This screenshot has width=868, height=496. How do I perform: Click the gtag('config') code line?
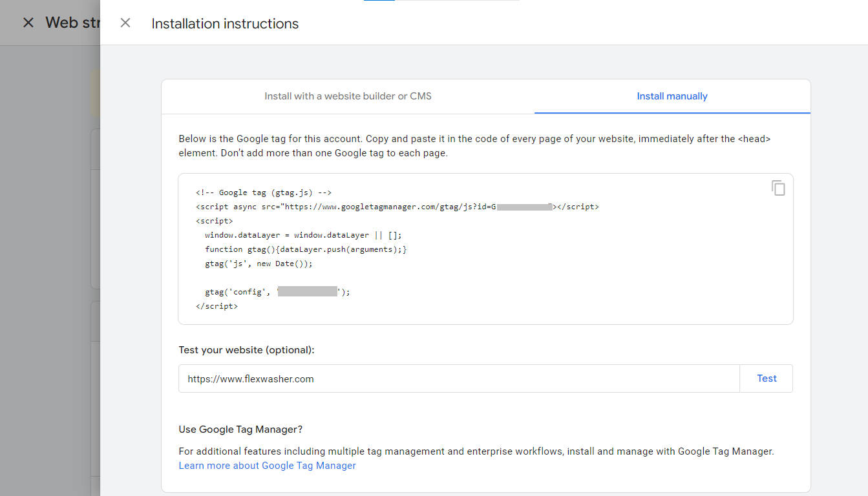pyautogui.click(x=277, y=292)
